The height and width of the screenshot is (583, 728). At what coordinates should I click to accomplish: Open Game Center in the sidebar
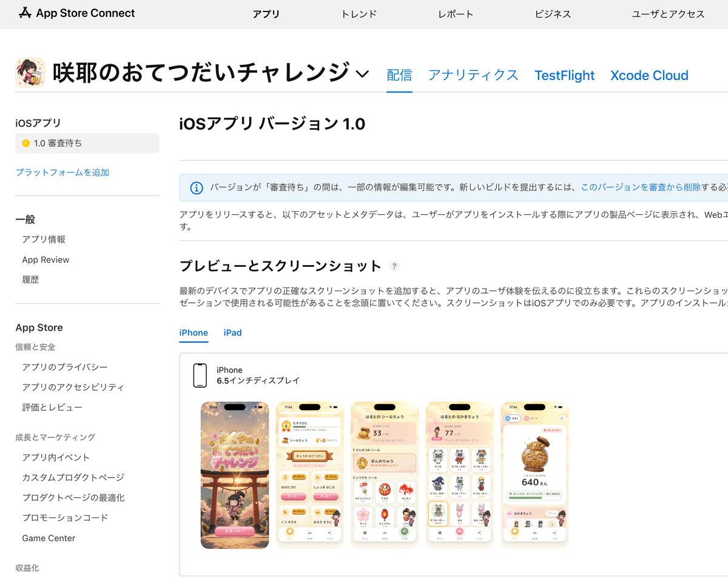(x=49, y=538)
